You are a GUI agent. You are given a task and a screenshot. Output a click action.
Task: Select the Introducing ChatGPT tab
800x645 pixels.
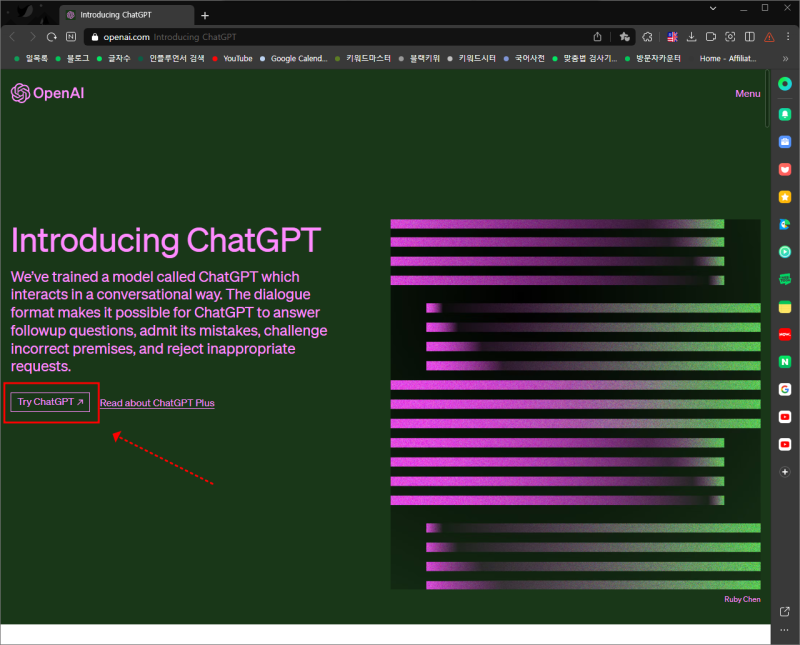click(x=125, y=14)
